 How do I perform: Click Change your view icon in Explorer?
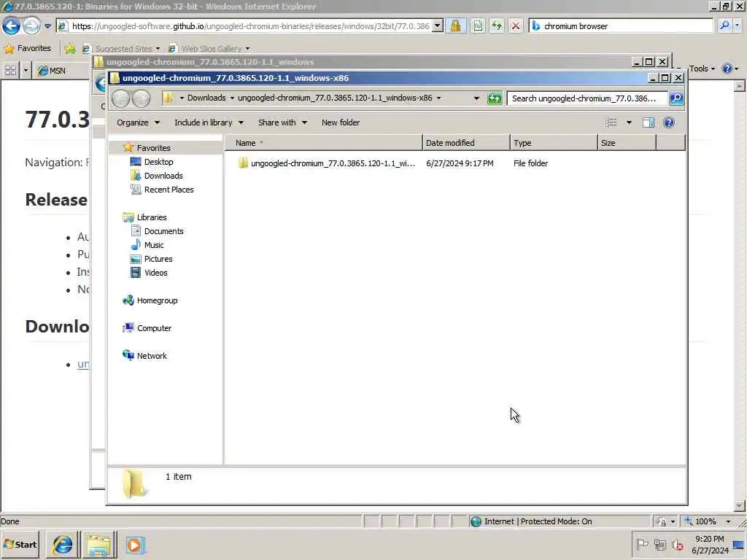[611, 122]
